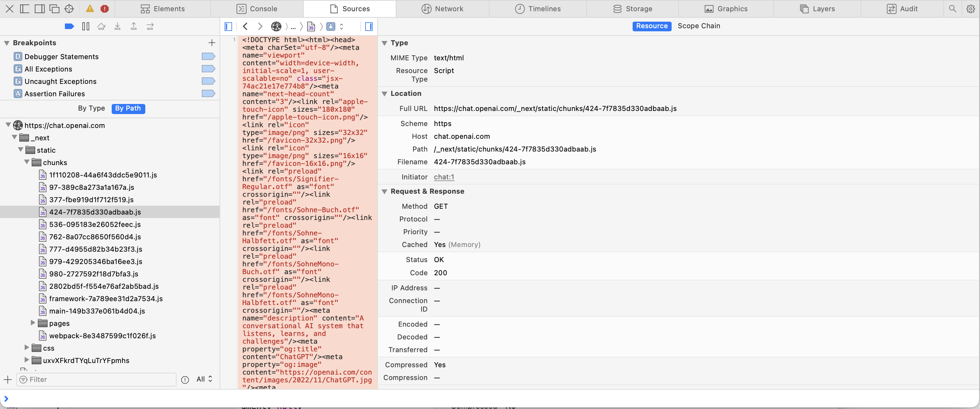Switch to the Network tab

443,9
